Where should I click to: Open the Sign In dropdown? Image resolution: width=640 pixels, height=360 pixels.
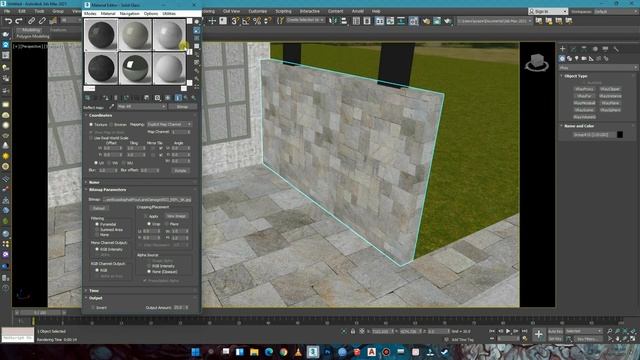click(x=548, y=11)
